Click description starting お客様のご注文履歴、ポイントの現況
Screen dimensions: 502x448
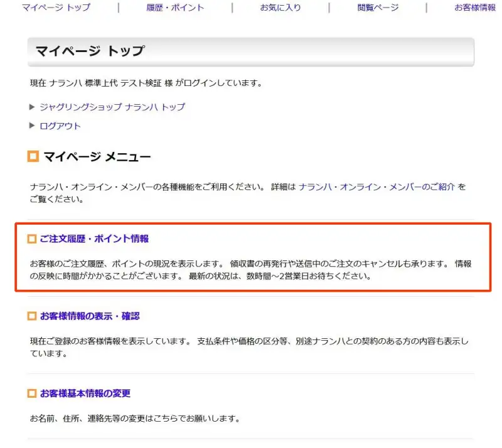(x=250, y=270)
